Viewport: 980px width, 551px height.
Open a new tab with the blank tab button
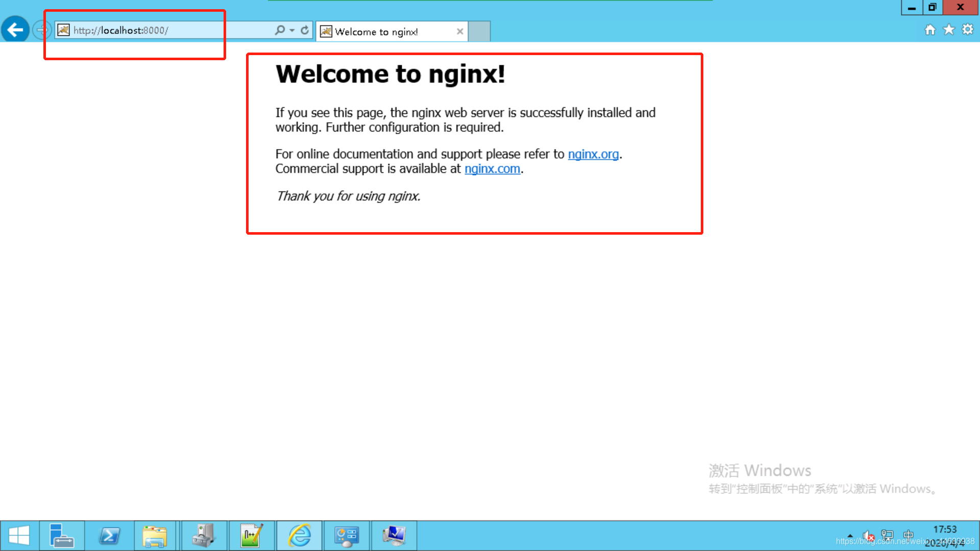tap(479, 32)
